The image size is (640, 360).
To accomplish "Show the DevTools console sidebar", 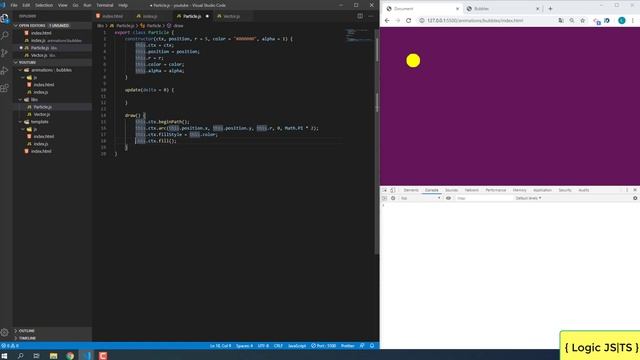I will coord(384,198).
